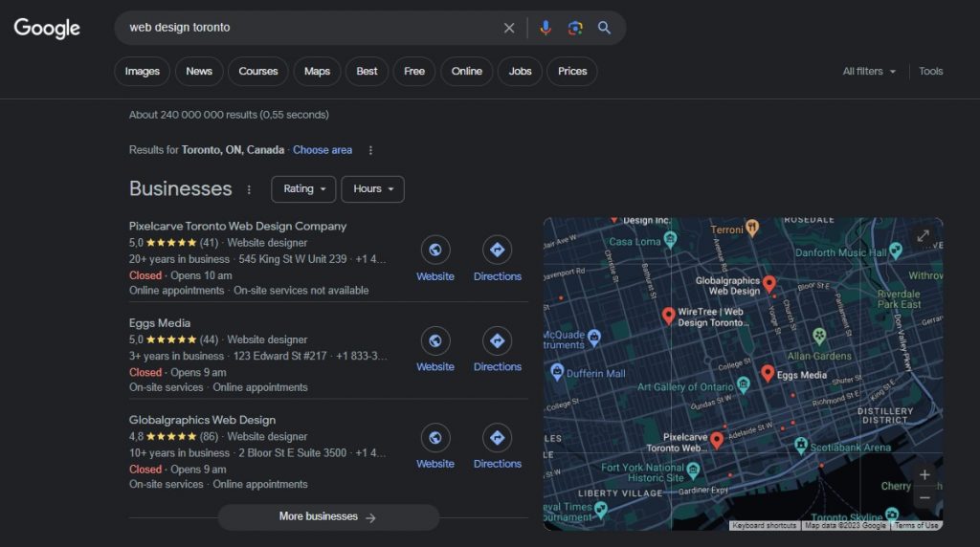Switch to the Images tab
This screenshot has width=980, height=547.
[143, 72]
